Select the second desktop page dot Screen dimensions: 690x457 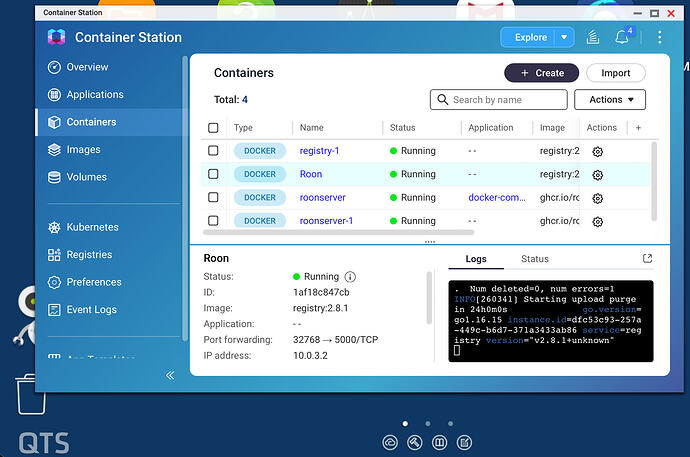428,424
